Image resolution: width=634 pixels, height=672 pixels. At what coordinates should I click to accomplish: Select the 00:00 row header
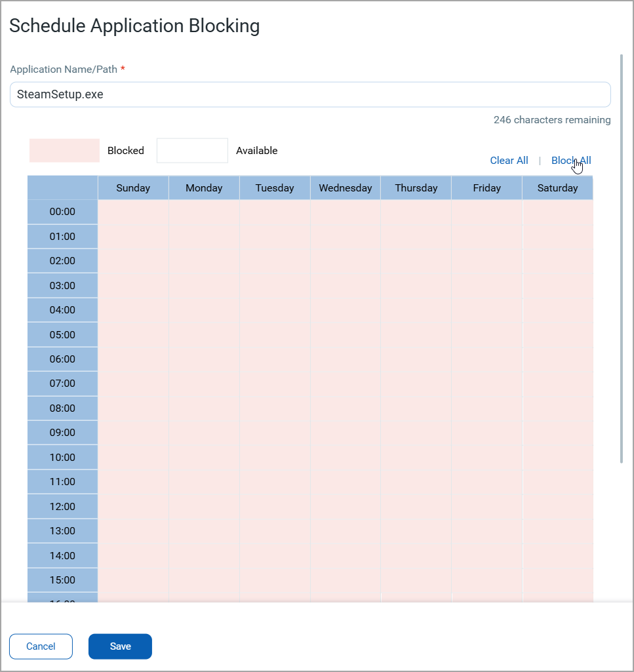click(62, 212)
